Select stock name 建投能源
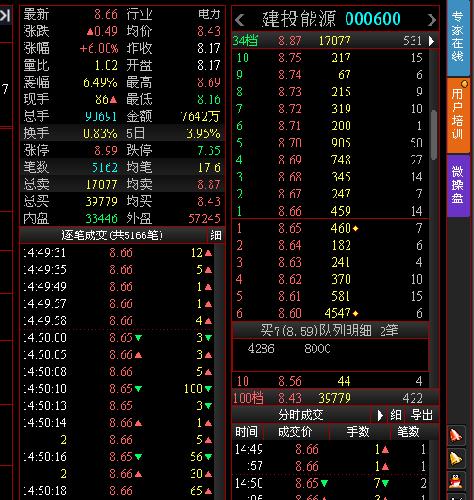The height and width of the screenshot is (500, 474). tap(299, 19)
